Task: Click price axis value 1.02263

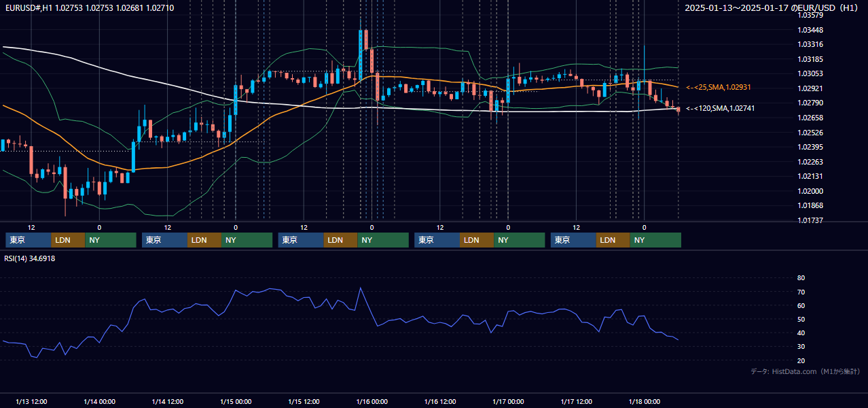Action: (x=810, y=162)
